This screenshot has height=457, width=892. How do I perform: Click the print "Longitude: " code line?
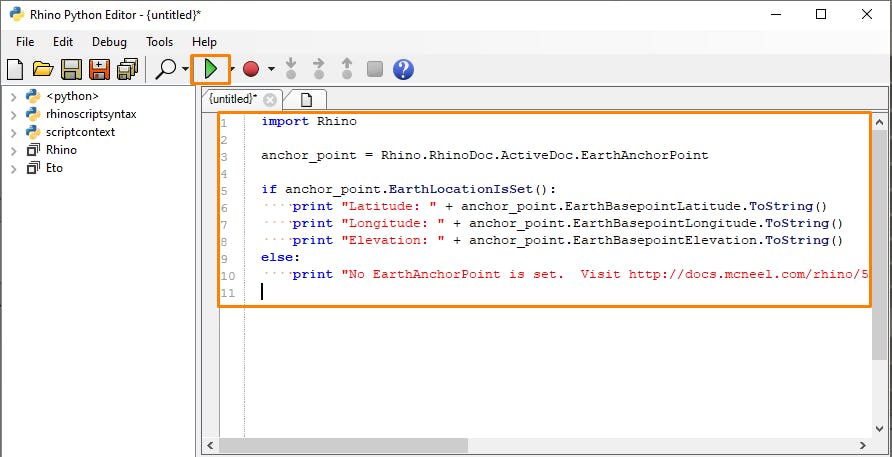coord(567,223)
